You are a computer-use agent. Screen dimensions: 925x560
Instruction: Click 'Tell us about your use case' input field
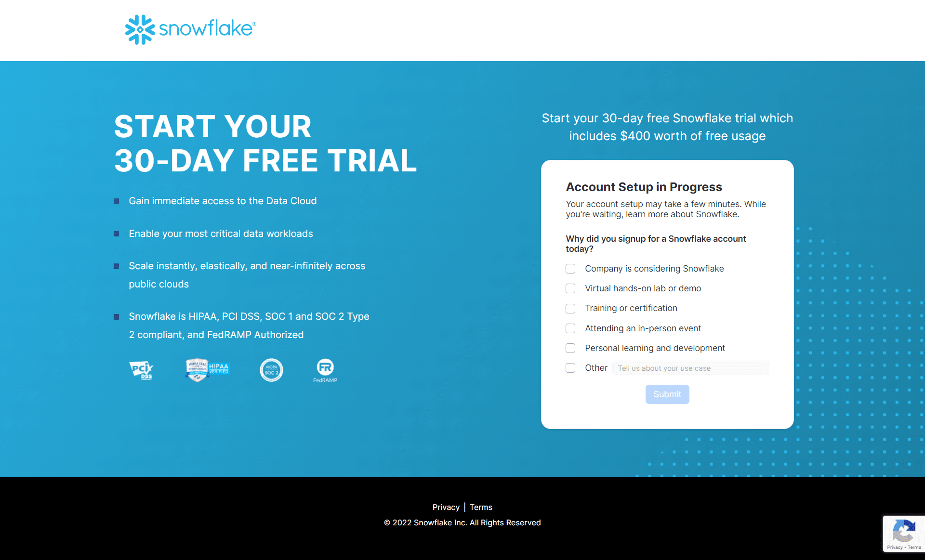690,368
